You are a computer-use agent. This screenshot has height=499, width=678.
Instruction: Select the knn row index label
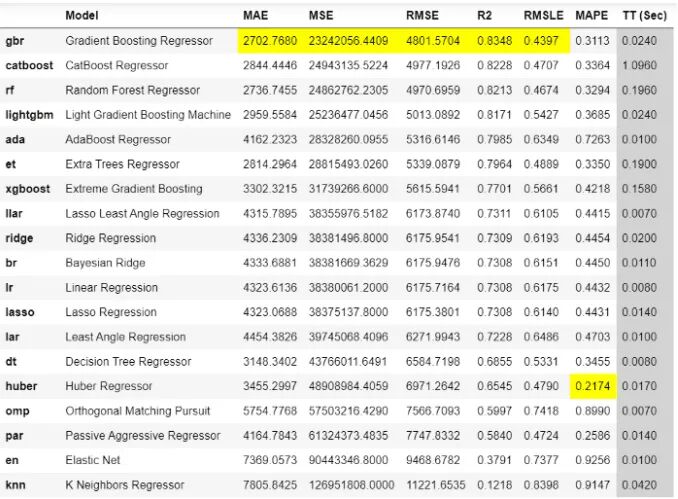(15, 485)
